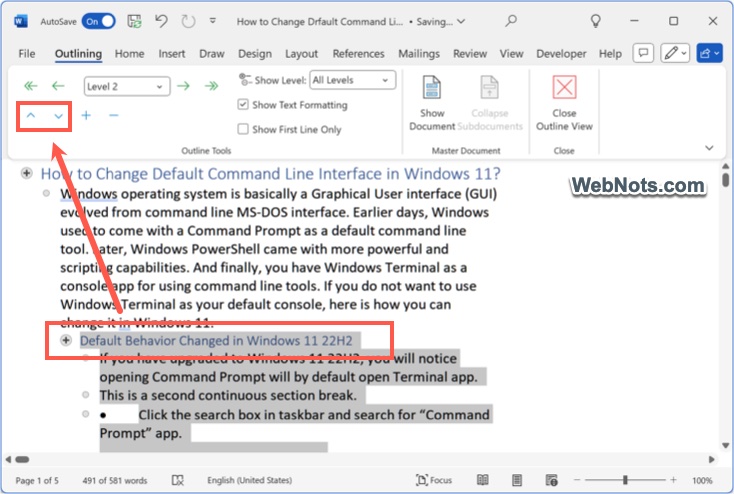Undo the last action
Screen dimensions: 734x494
click(161, 21)
